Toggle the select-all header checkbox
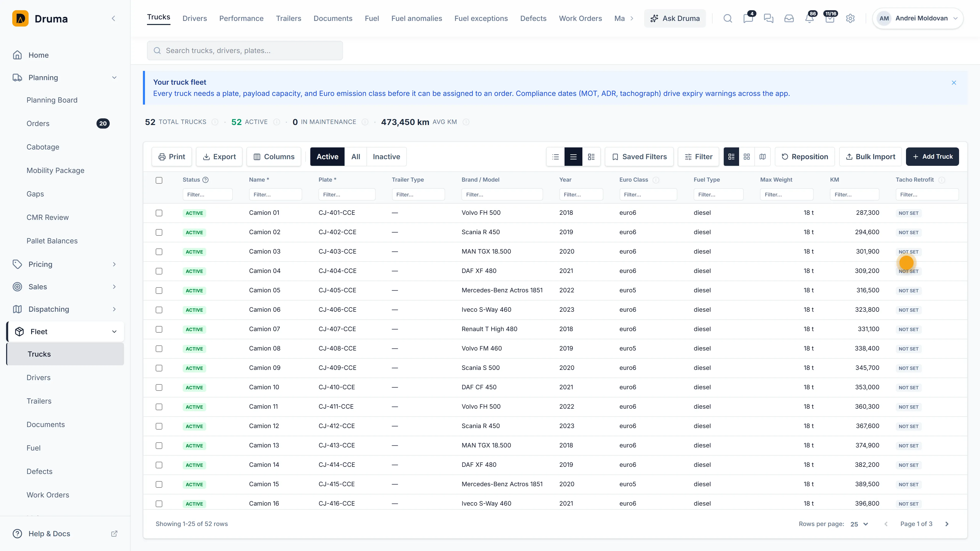 (x=159, y=180)
